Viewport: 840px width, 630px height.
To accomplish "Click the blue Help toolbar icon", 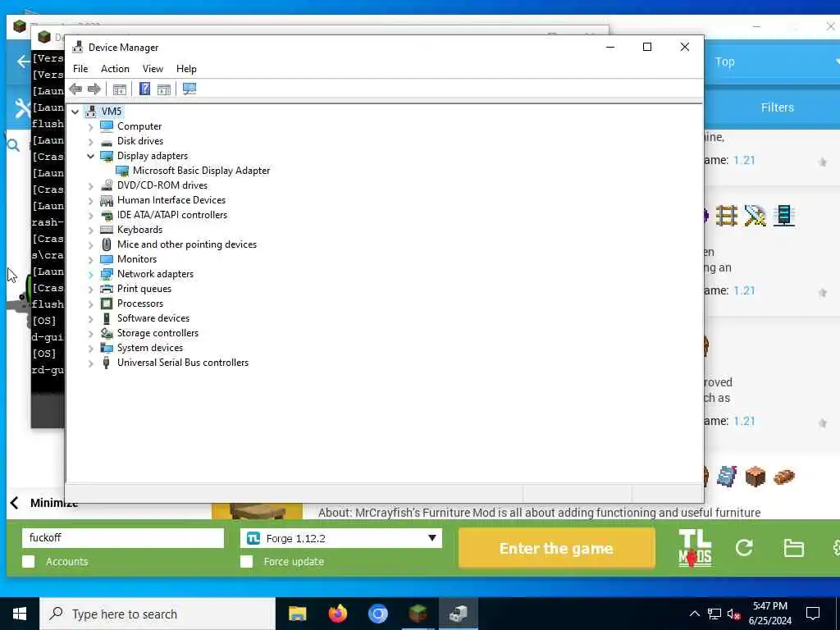I will click(x=144, y=89).
